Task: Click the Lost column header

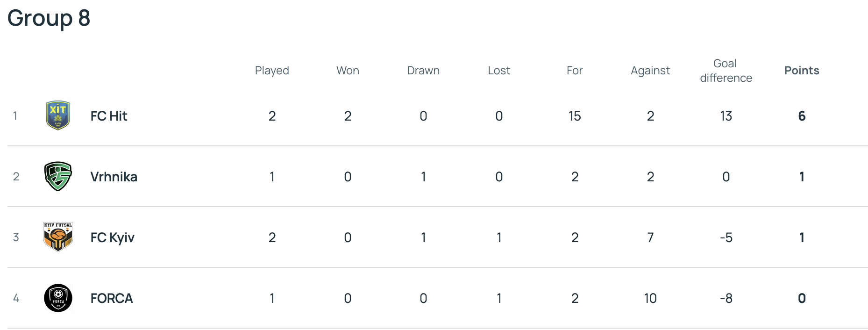Action: coord(499,71)
